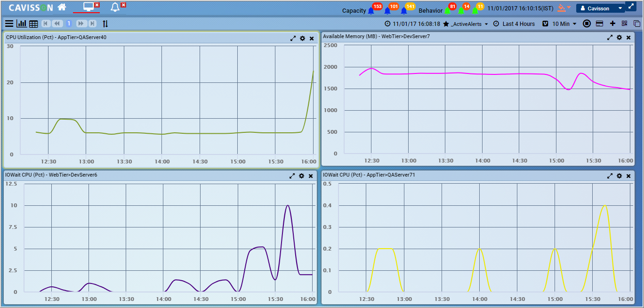Open settings of Available Memory DevServer7 panel
Image resolution: width=644 pixels, height=308 pixels.
619,37
